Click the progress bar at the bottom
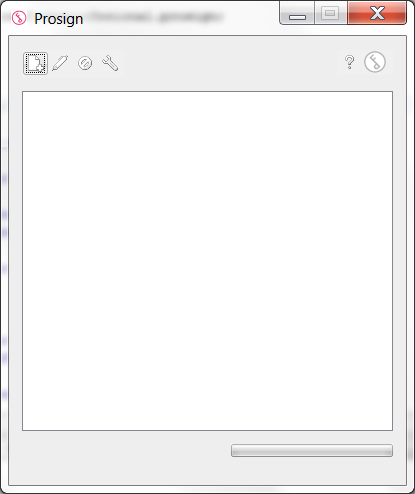Viewport: 415px width, 494px height. tap(312, 451)
